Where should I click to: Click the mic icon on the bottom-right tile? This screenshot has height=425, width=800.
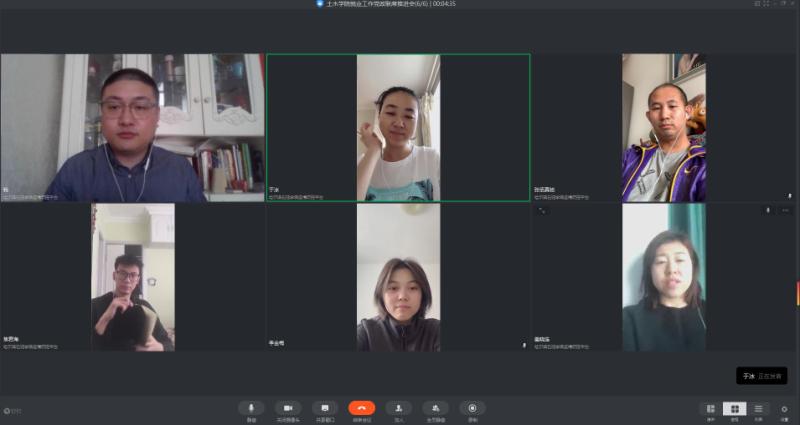(x=768, y=210)
